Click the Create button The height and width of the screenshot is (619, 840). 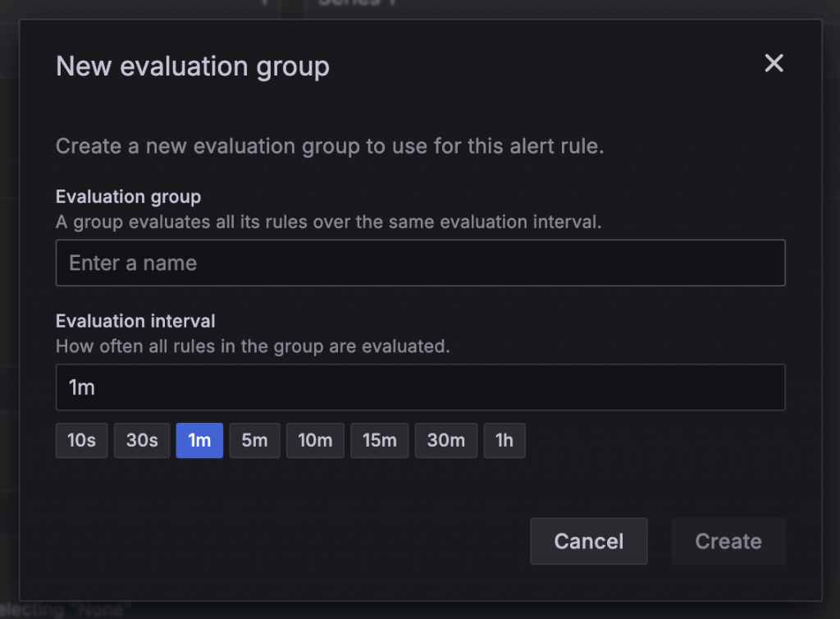pos(728,541)
